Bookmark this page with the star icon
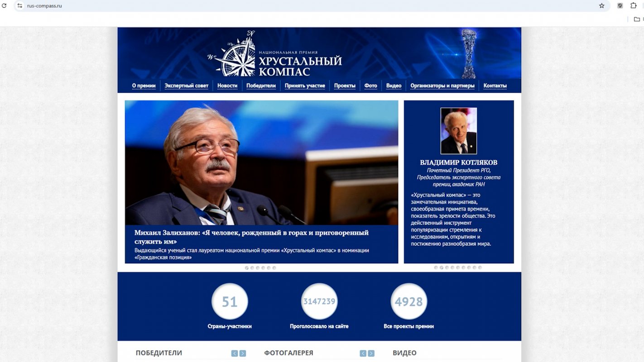 click(x=602, y=6)
